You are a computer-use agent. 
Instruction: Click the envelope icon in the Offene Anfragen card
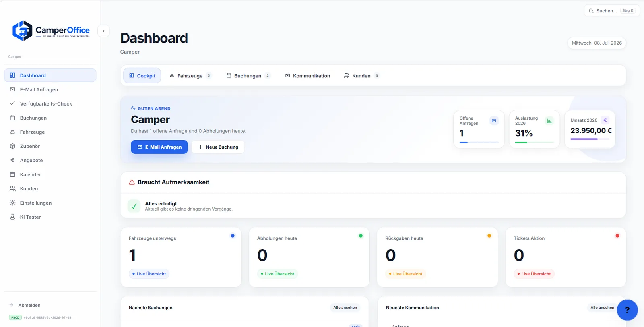point(494,120)
